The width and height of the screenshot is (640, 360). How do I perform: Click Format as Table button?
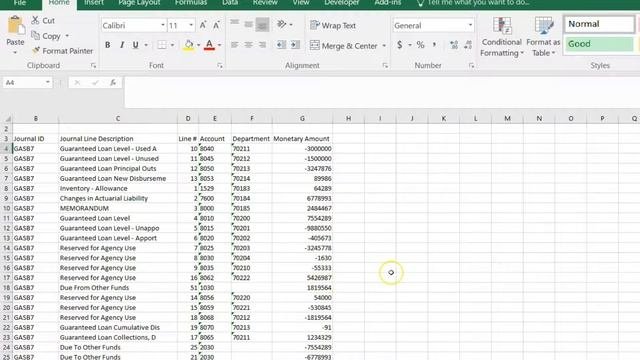[543, 37]
